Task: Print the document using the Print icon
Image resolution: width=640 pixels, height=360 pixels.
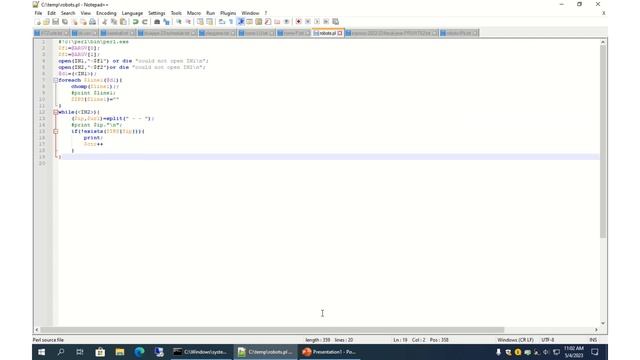Action: tap(93, 22)
